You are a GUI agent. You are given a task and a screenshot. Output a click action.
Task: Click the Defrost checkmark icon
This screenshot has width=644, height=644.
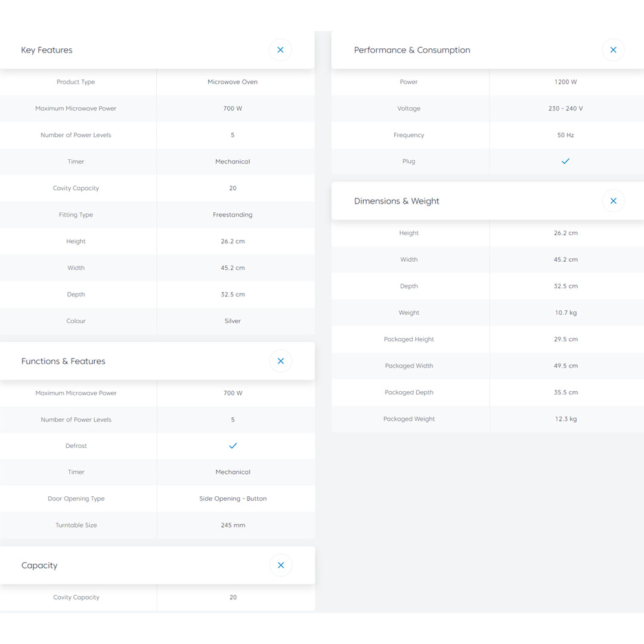tap(233, 445)
